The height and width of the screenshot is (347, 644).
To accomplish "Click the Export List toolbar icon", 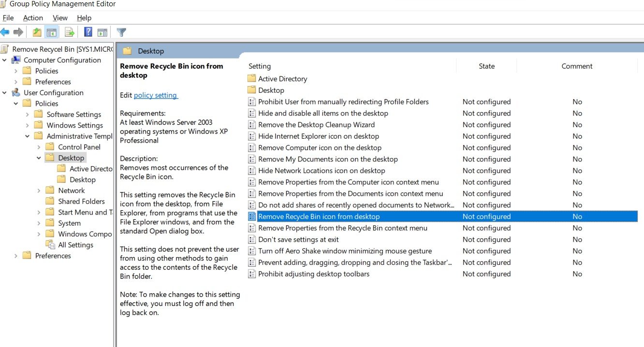I will (x=70, y=32).
